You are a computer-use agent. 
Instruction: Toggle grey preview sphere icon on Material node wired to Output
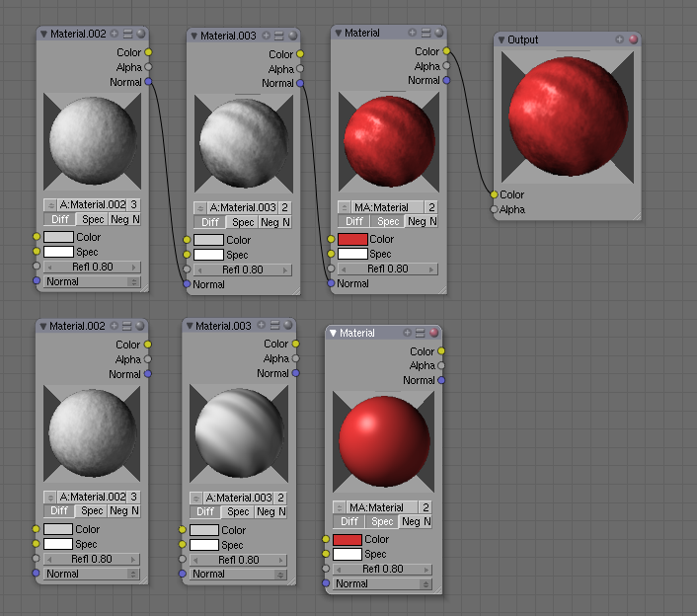click(439, 33)
